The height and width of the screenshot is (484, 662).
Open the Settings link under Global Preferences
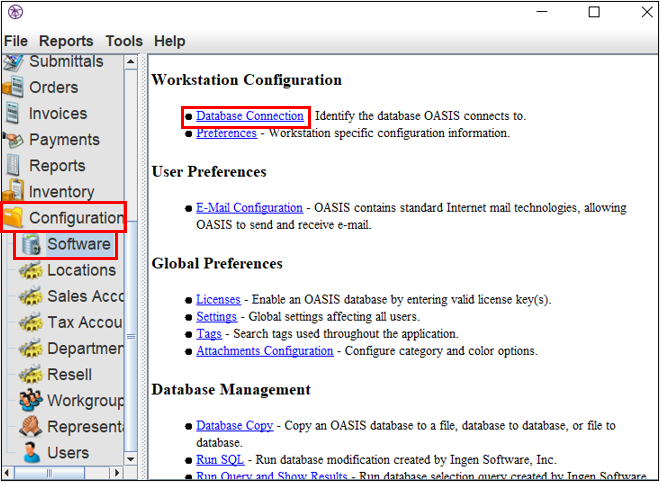[217, 317]
